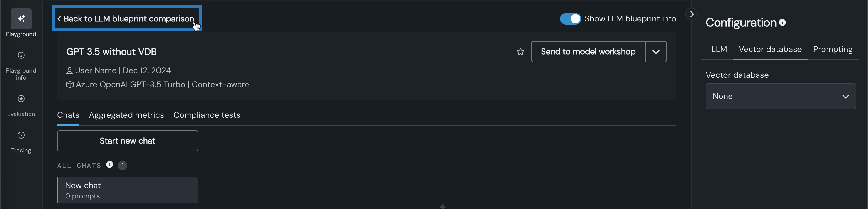The width and height of the screenshot is (868, 209).
Task: Select the New chat list entry
Action: 128,191
